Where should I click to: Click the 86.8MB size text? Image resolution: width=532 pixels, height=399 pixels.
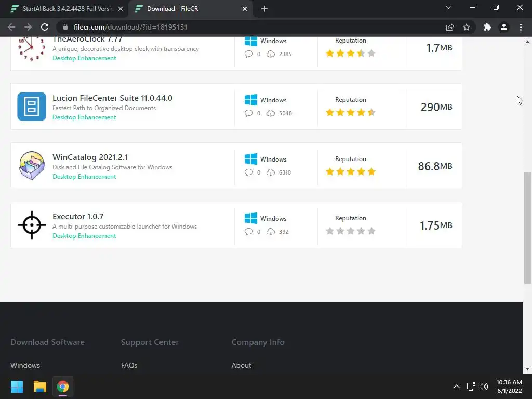tap(435, 166)
